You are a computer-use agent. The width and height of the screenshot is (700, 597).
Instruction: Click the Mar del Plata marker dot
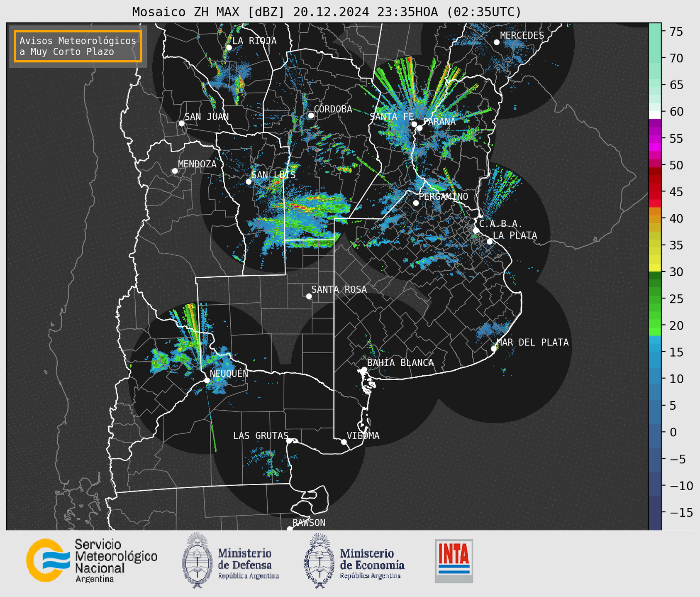[493, 349]
